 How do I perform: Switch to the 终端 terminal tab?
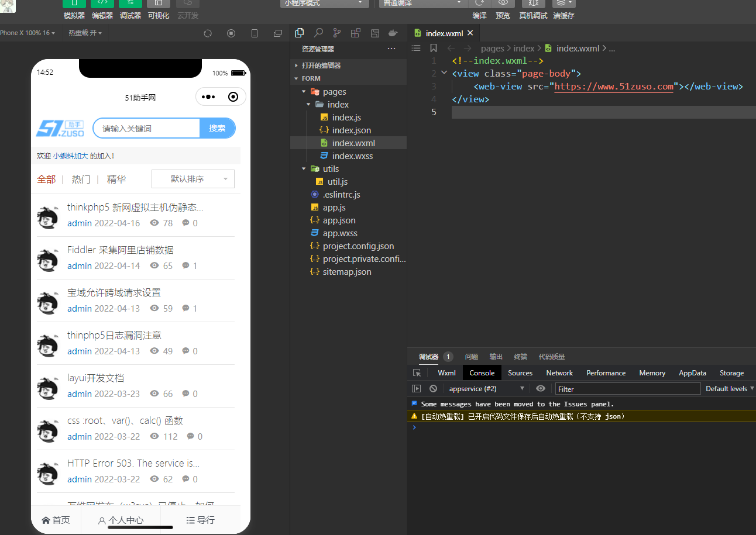point(520,357)
